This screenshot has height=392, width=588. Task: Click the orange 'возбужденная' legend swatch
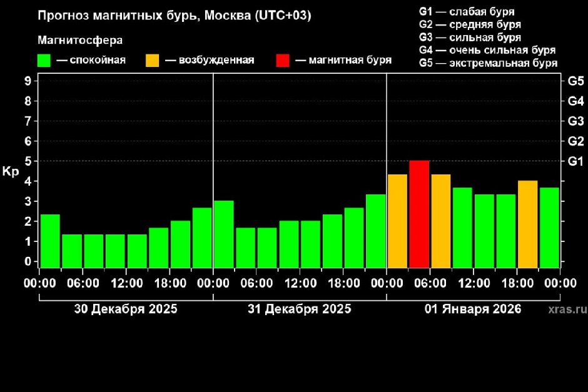pos(152,60)
